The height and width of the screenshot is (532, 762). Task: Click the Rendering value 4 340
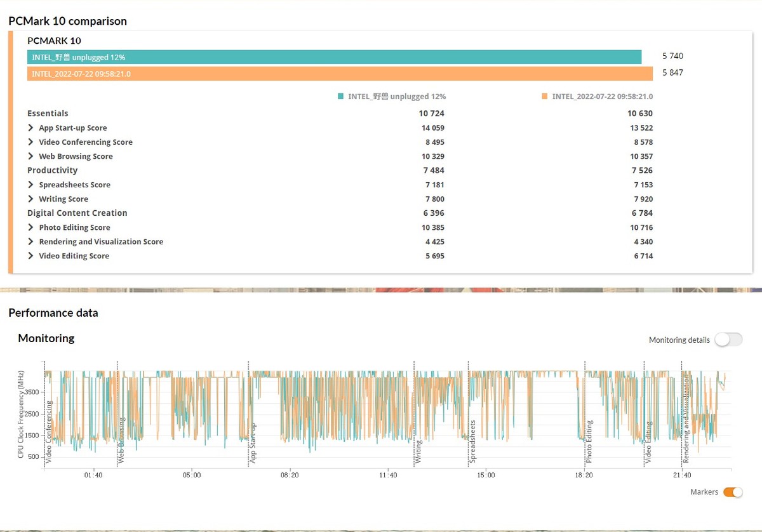(x=643, y=241)
